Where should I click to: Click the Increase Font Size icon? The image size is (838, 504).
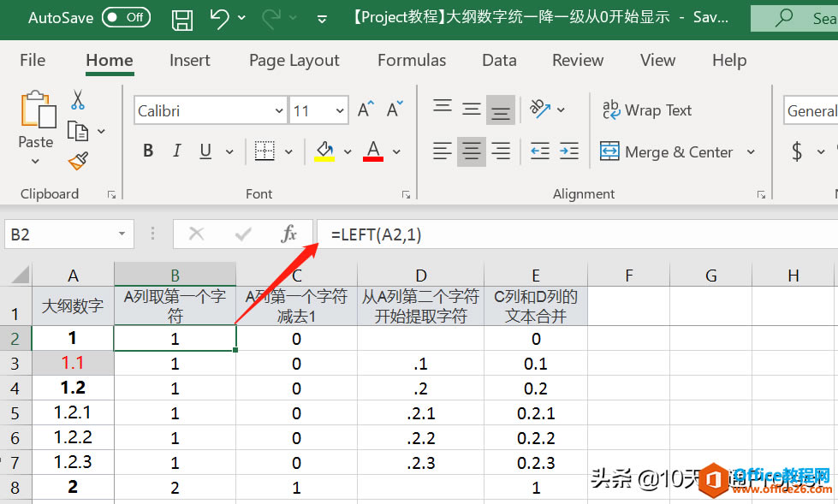[x=366, y=109]
